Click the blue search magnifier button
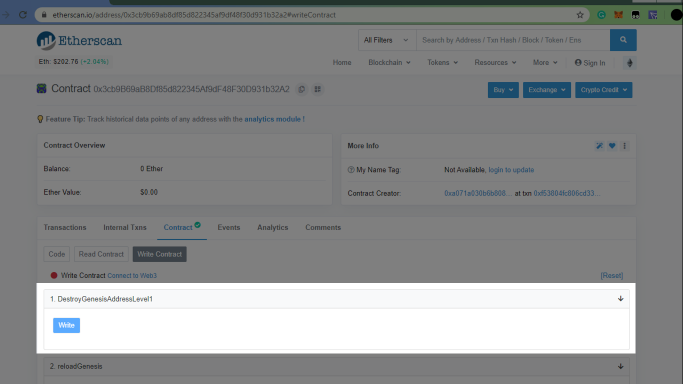 pyautogui.click(x=623, y=40)
